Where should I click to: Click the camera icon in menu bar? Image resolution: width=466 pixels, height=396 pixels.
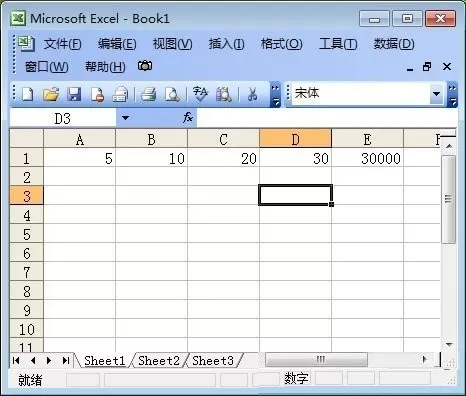click(x=145, y=66)
